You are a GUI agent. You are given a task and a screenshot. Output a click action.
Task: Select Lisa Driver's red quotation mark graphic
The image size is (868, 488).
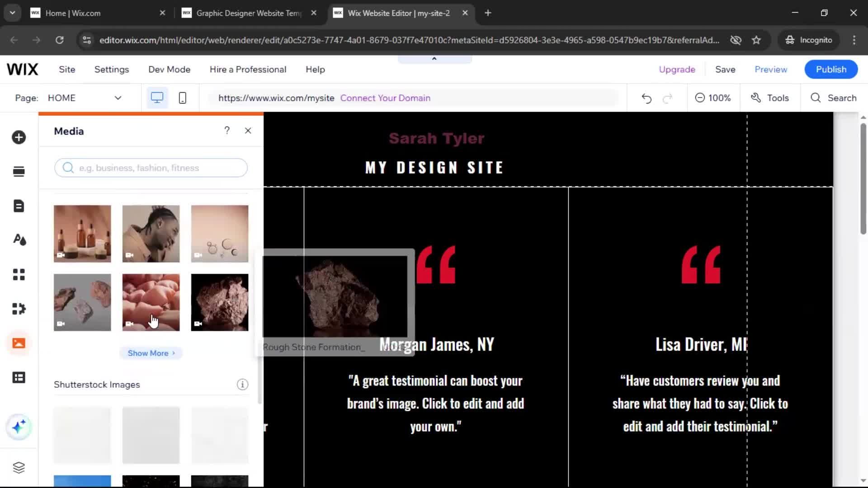point(701,265)
